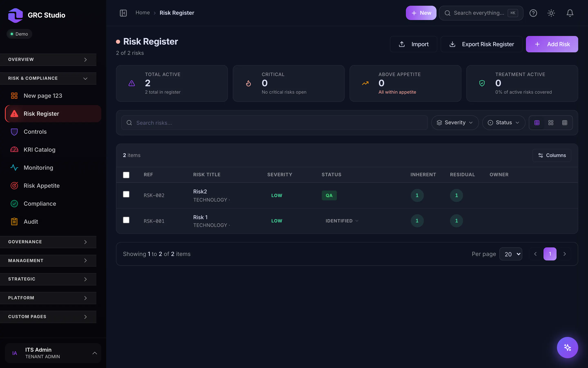Click the Above Appetite trending arrow icon
The height and width of the screenshot is (368, 588).
[x=365, y=83]
